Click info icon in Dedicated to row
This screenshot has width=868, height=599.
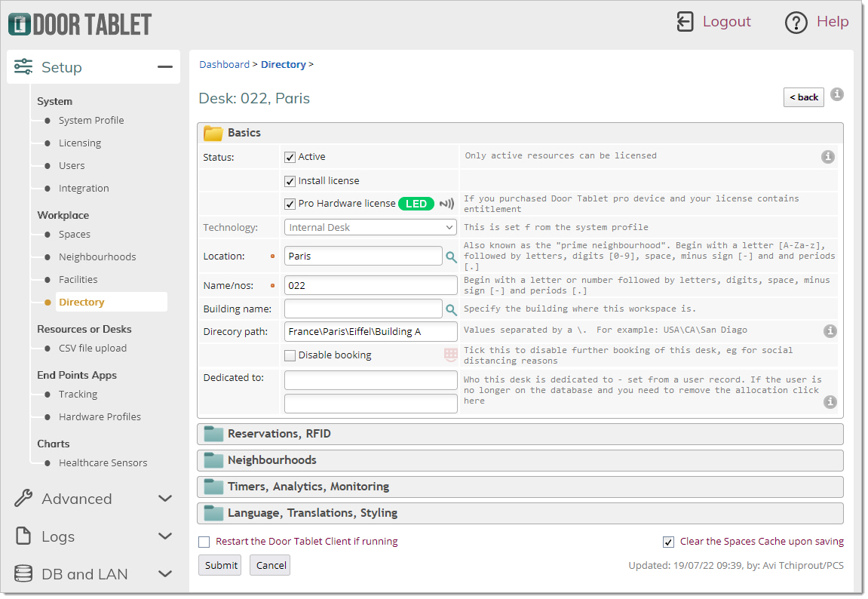(830, 402)
